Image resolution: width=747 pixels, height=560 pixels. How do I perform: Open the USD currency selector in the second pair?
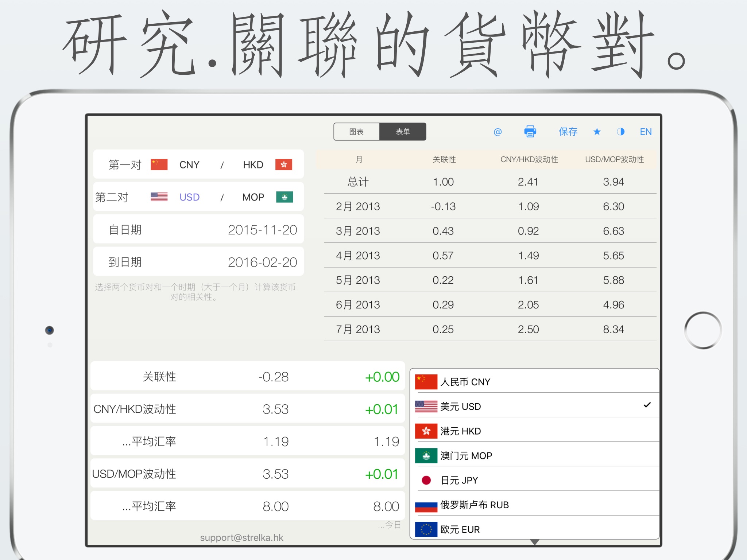pyautogui.click(x=189, y=197)
